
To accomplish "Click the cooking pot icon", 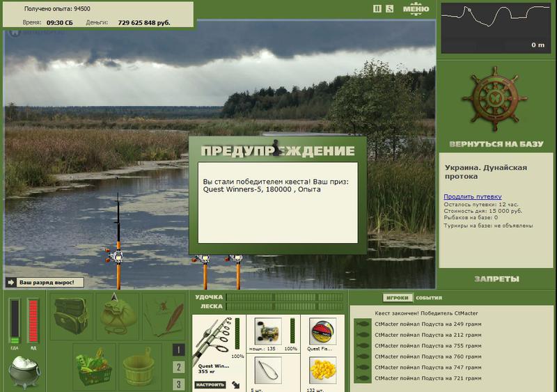I will click(x=24, y=371).
